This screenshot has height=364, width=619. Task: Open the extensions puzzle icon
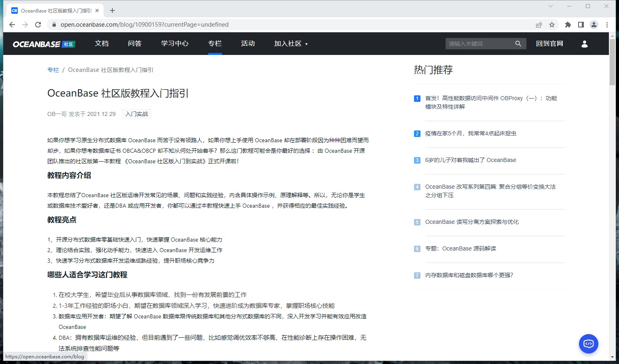568,25
